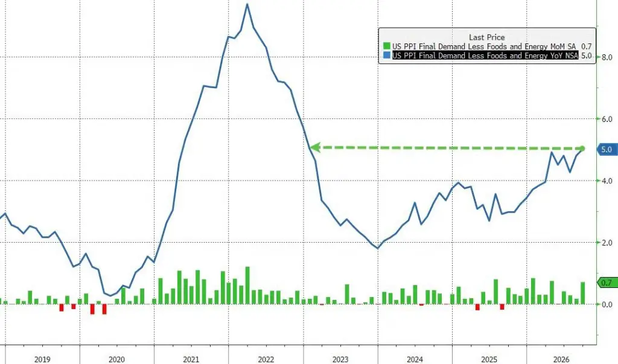Click the 6.0 y-axis label
The height and width of the screenshot is (364, 618).
[x=607, y=119]
